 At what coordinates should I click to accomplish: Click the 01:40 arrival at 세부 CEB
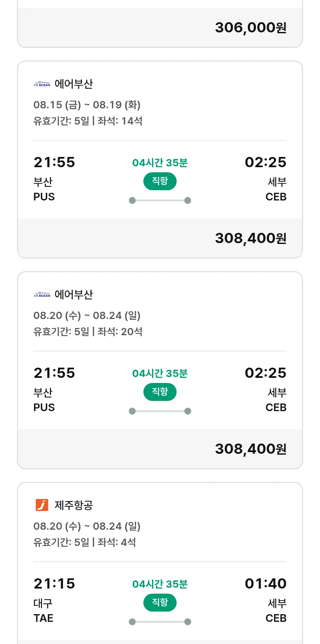(265, 583)
